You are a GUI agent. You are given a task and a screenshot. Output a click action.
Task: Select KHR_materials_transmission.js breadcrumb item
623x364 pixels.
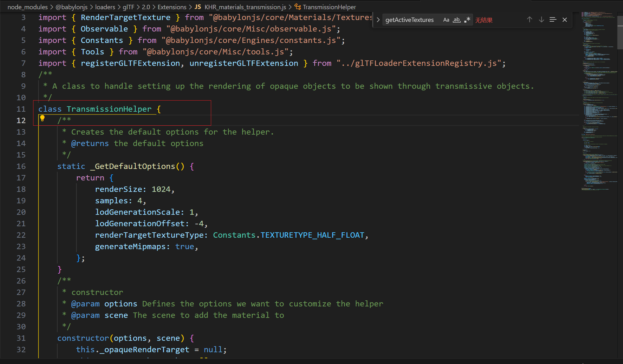(245, 7)
